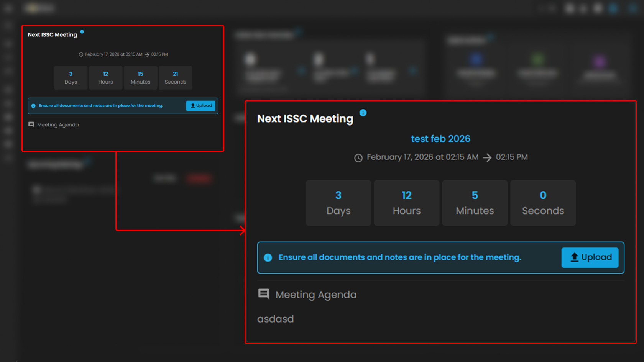This screenshot has height=362, width=644.
Task: Click arrow icon before 02:15 PM in enlarged card
Action: [487, 157]
